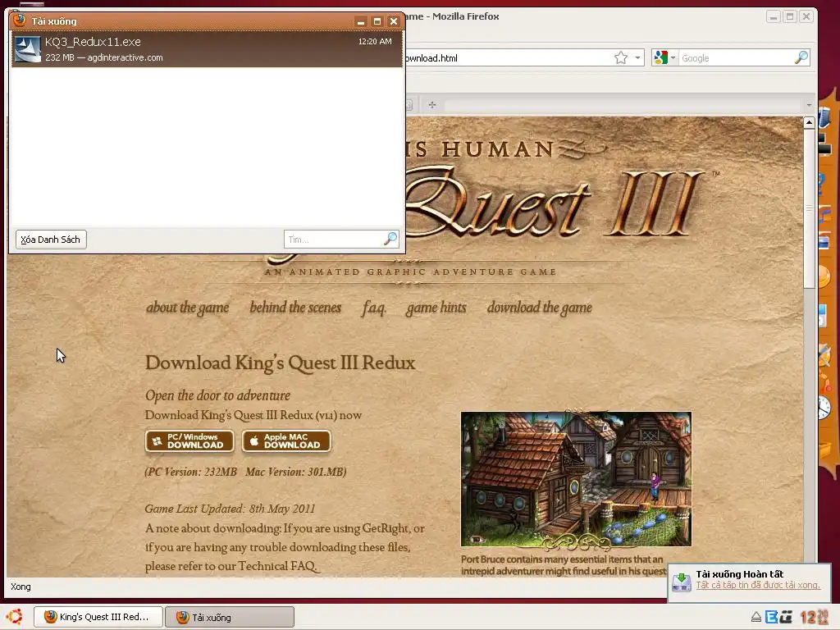Click the 'Technical FAQ' link in download note
The image size is (840, 630).
278,566
